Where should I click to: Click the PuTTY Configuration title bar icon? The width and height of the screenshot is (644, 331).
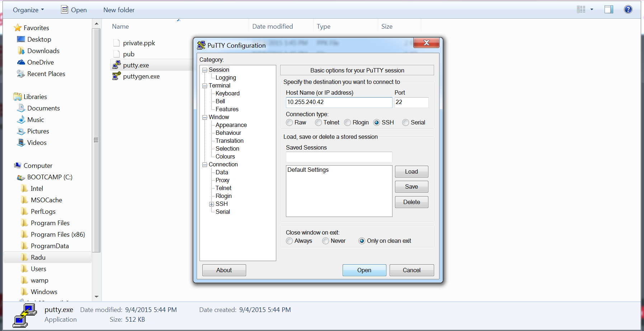(x=201, y=45)
